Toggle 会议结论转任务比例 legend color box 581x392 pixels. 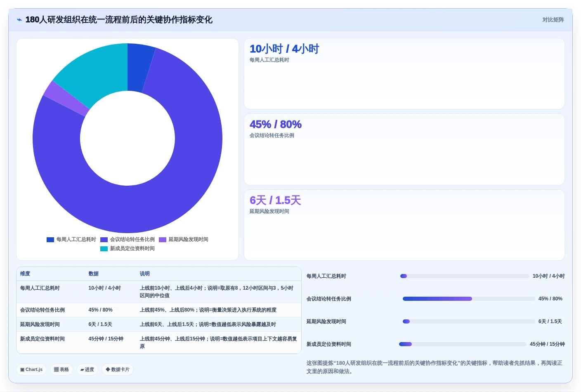point(104,240)
